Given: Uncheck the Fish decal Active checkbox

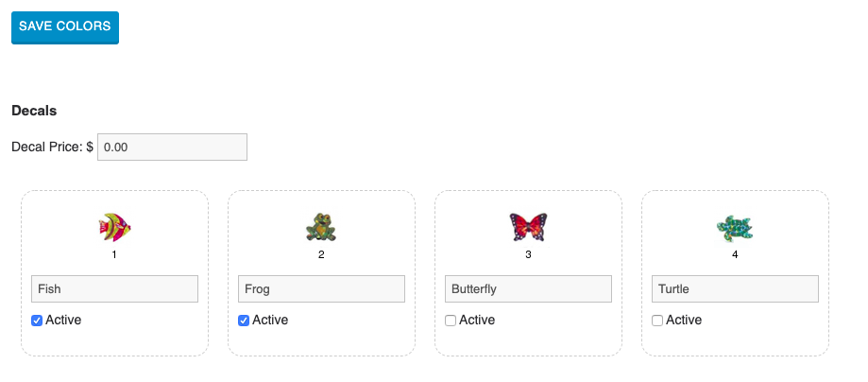Looking at the screenshot, I should (37, 321).
